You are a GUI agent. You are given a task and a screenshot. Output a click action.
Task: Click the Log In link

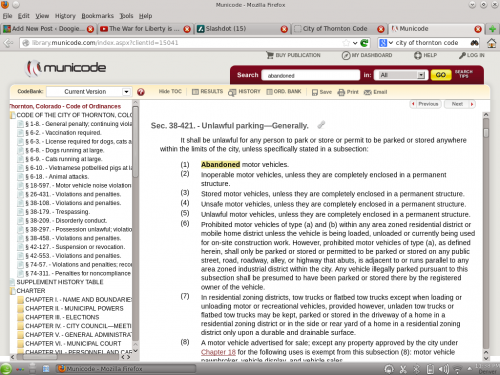pos(472,55)
